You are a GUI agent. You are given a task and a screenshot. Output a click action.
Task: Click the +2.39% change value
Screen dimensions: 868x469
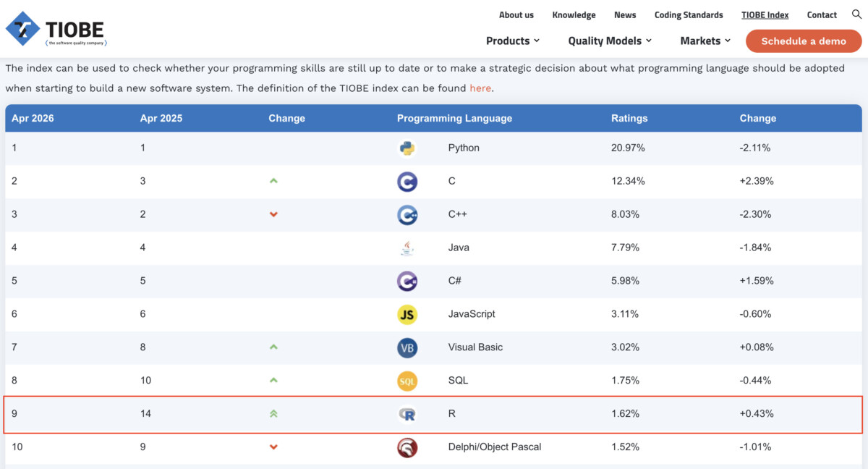pos(757,181)
